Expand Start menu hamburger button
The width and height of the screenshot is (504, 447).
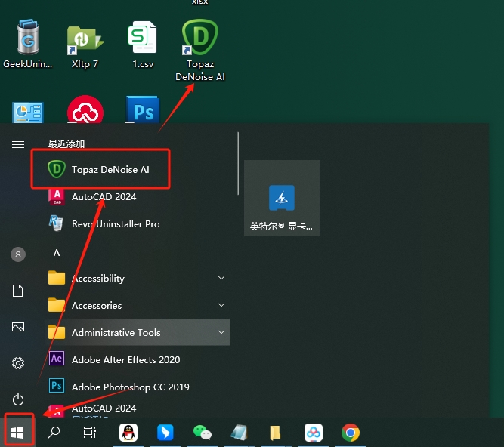click(x=18, y=144)
